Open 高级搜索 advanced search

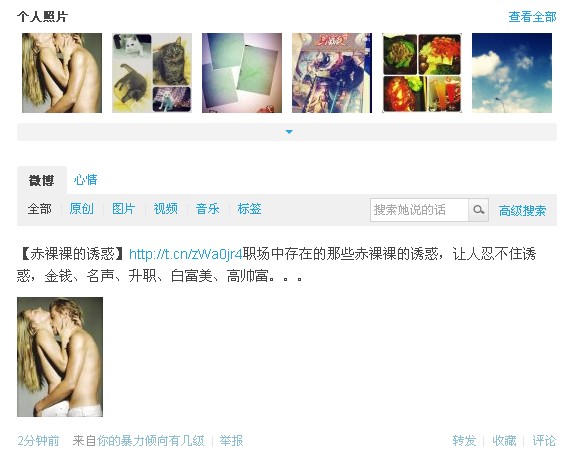click(522, 211)
